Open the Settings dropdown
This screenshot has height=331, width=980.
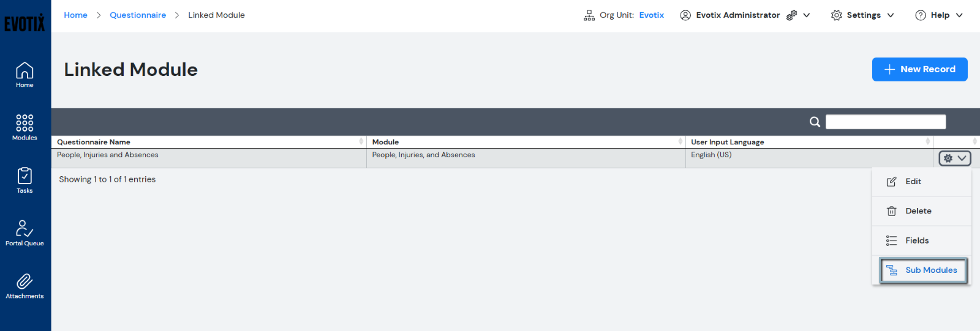(862, 15)
